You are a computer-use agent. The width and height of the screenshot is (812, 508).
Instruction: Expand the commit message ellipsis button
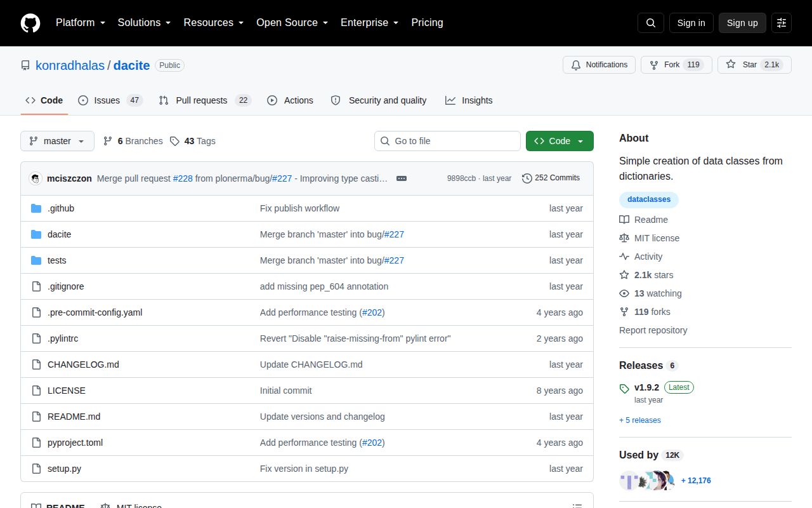[x=402, y=178]
